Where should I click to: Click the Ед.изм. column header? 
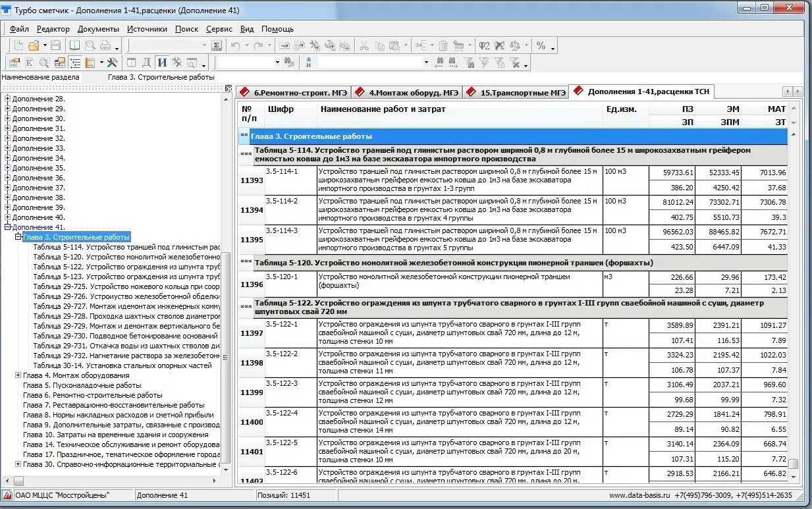tap(626, 115)
